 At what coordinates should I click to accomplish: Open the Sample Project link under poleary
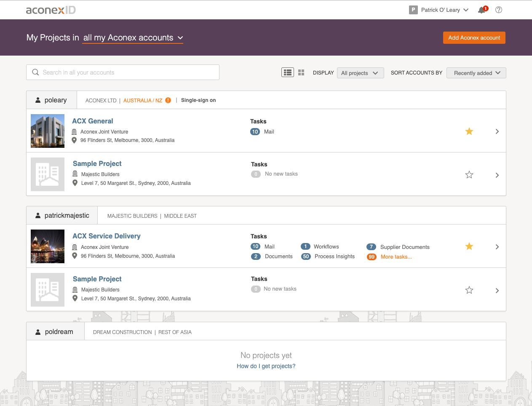tap(97, 163)
